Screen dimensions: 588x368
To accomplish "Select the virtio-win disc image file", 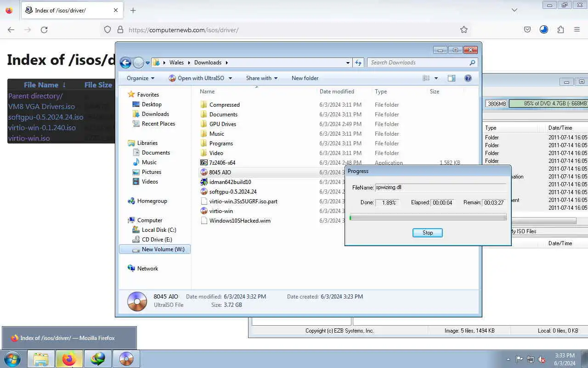I will (216, 211).
